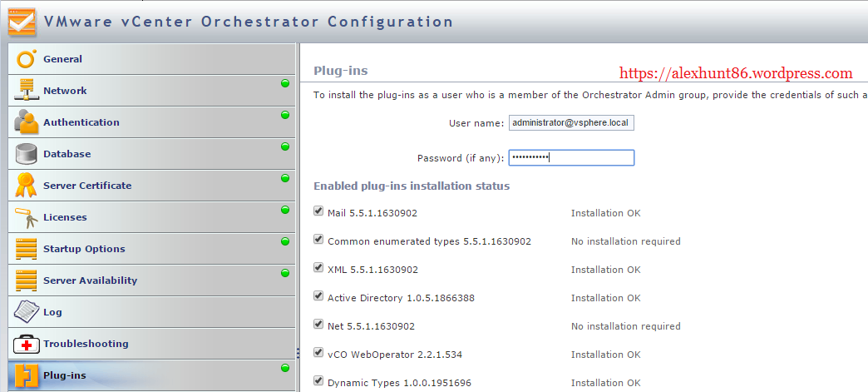Click the VMware Orchestrator logo icon
This screenshot has height=392, width=868.
[x=22, y=21]
